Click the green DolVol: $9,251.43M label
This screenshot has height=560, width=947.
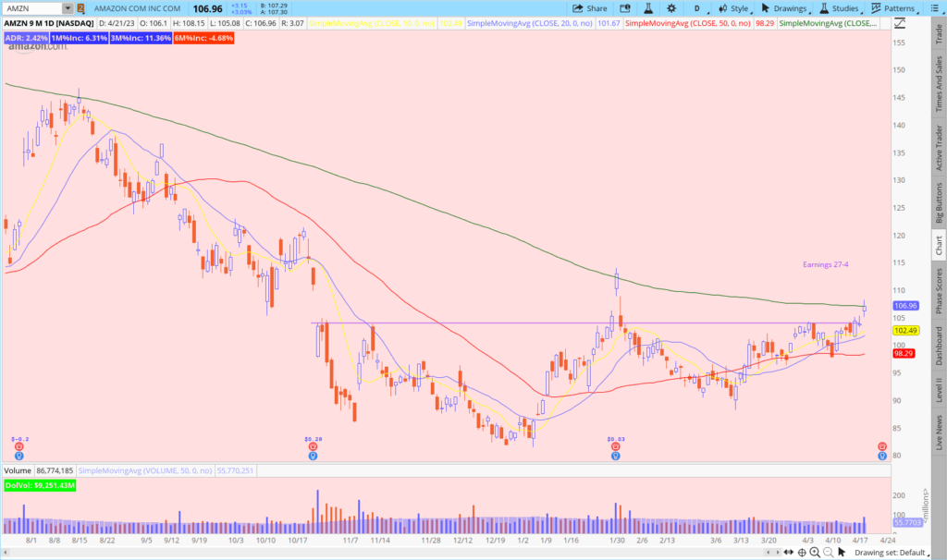(x=40, y=485)
